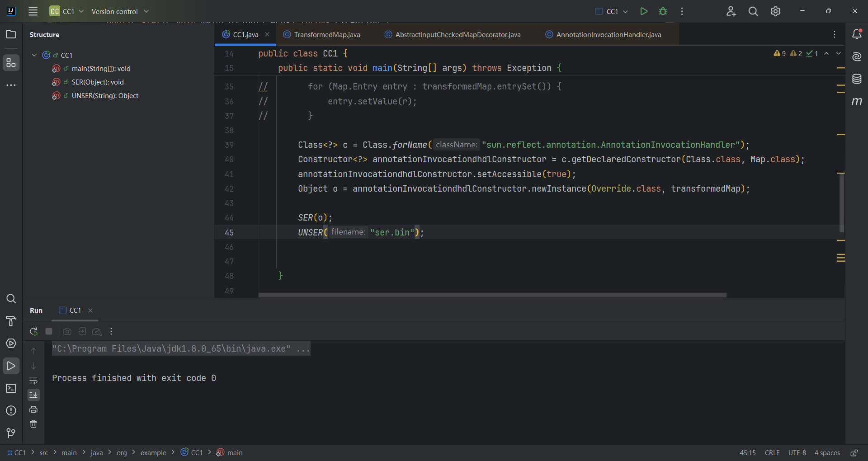This screenshot has width=868, height=461.
Task: Toggle the Structure tool window
Action: 11,63
